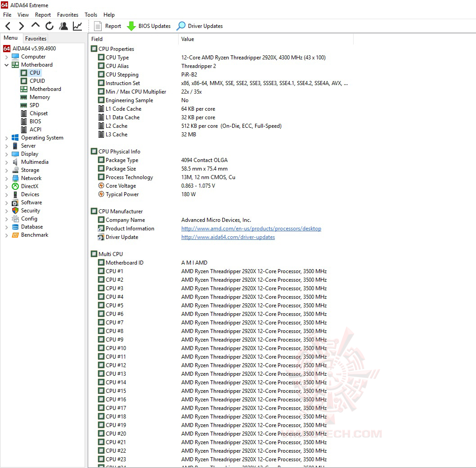Click the Value column header
The height and width of the screenshot is (468, 476).
point(265,39)
